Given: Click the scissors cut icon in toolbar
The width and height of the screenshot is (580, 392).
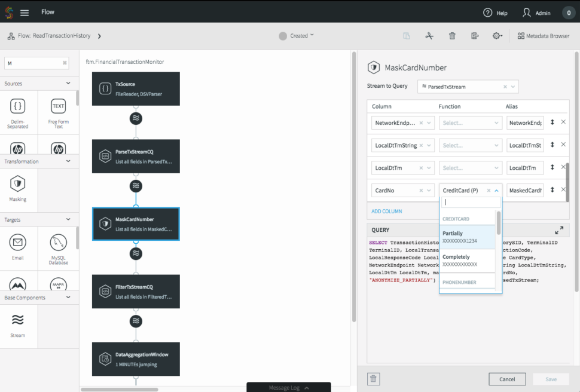Looking at the screenshot, I should pyautogui.click(x=429, y=35).
